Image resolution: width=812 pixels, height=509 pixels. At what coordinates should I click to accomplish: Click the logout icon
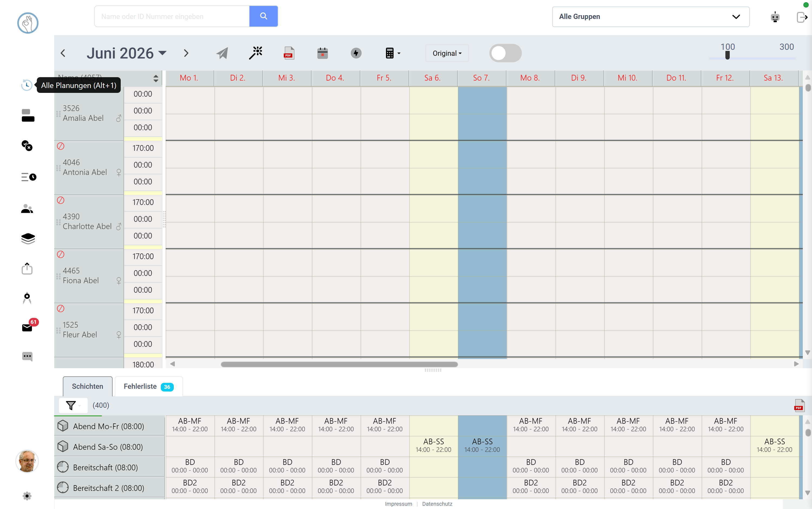coord(802,17)
